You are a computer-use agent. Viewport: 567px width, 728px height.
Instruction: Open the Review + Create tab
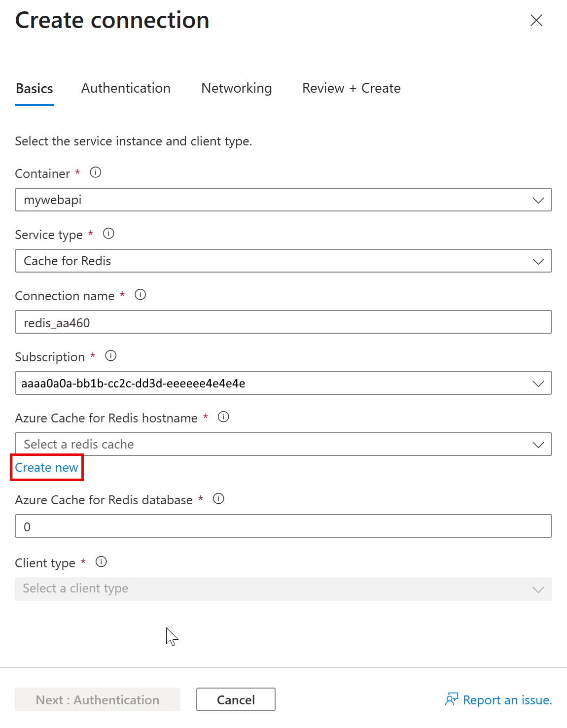[351, 88]
